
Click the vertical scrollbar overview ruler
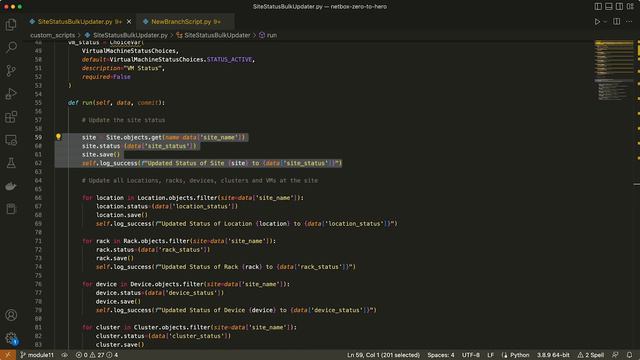(x=637, y=194)
